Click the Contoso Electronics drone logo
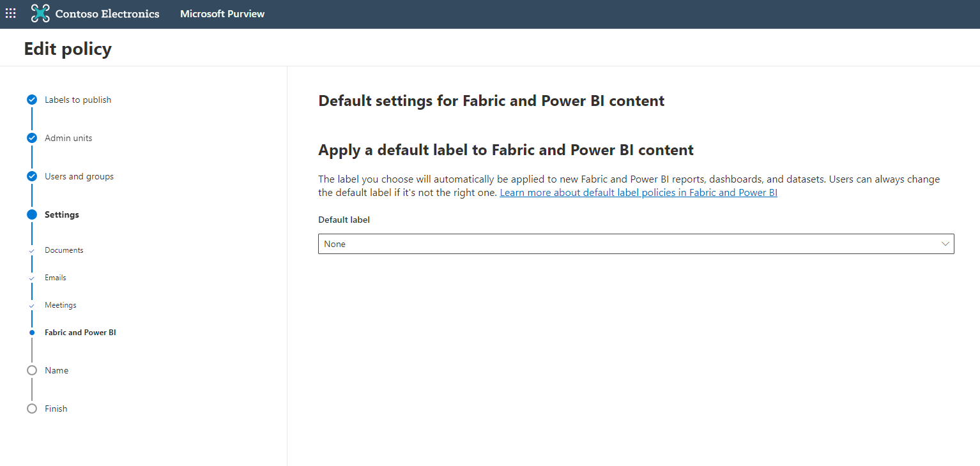This screenshot has width=980, height=466. point(40,13)
